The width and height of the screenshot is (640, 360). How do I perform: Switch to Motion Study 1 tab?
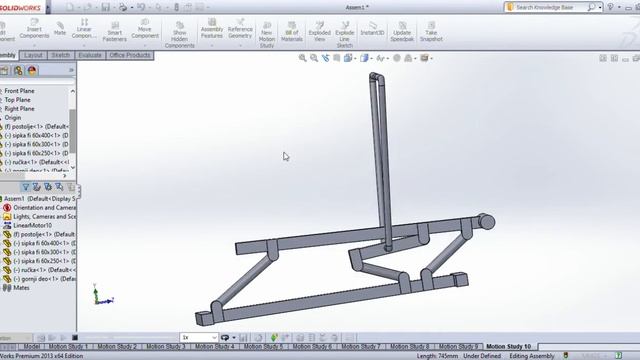tap(68, 347)
